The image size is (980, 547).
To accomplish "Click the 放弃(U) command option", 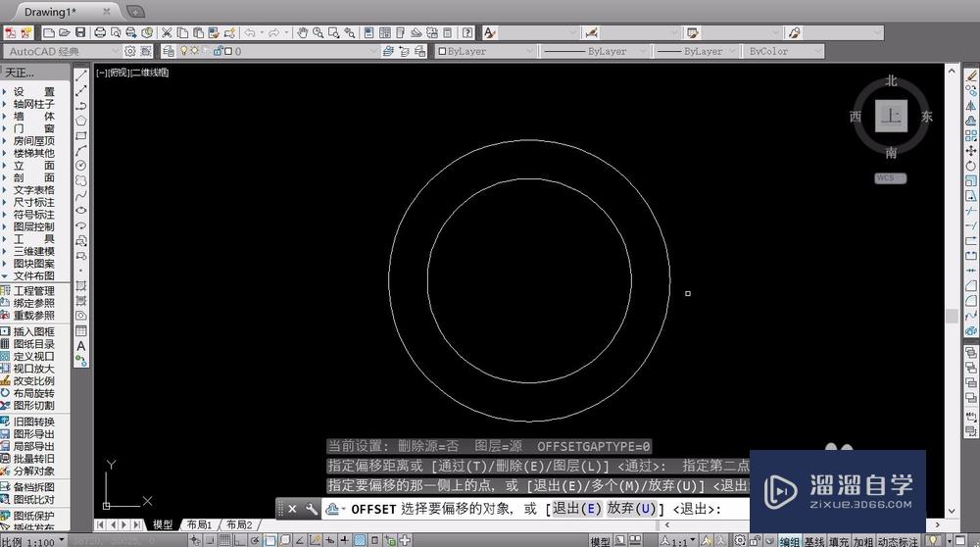I will (x=631, y=509).
